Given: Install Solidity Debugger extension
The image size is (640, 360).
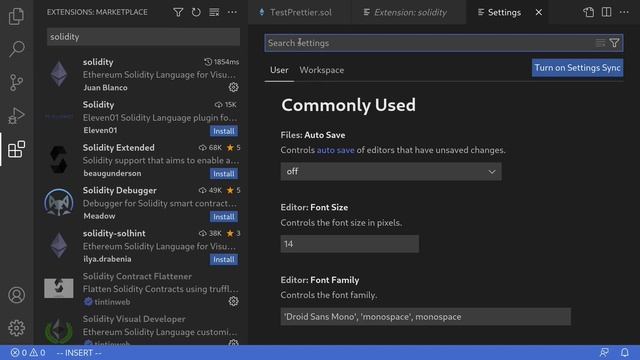Looking at the screenshot, I should pos(224,217).
